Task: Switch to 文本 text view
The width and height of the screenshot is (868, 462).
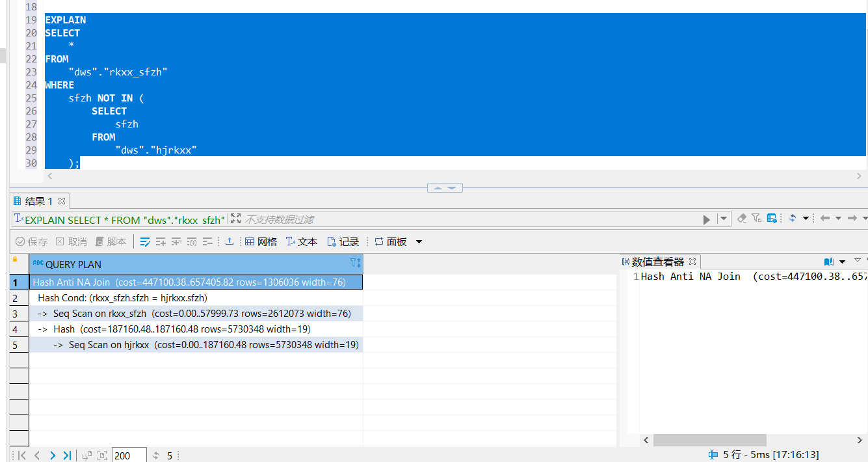Action: 301,242
